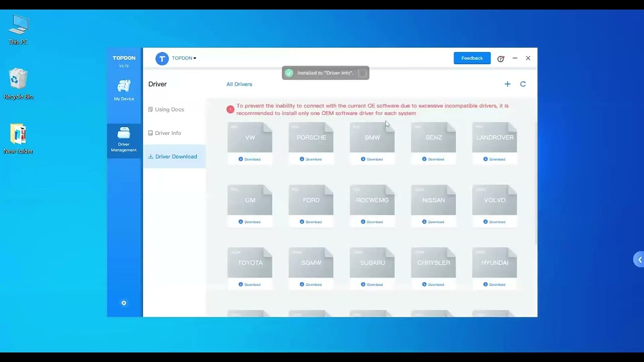Dismiss the Installed to Driver Info notification
Image resolution: width=644 pixels, height=362 pixels.
click(362, 73)
